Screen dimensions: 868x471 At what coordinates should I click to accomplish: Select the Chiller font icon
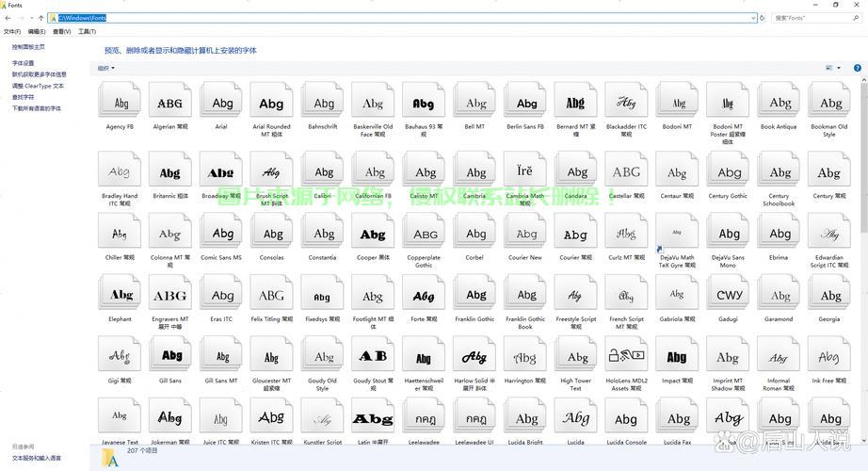coord(120,231)
